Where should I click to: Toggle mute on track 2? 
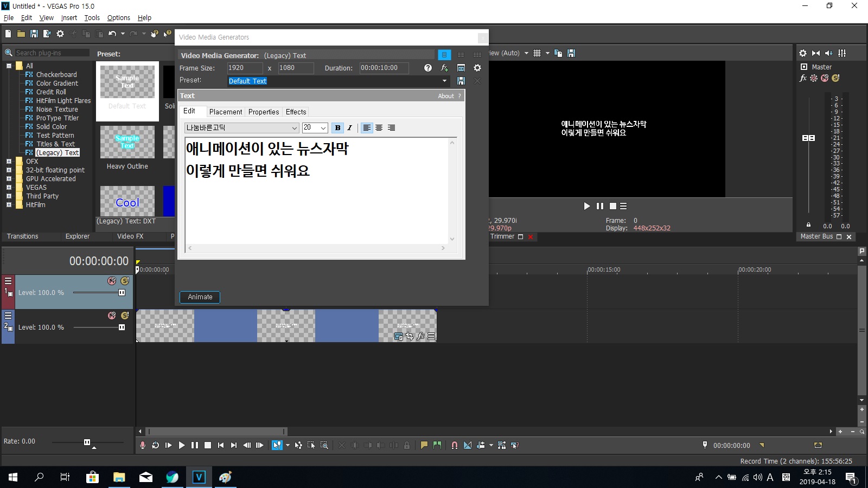coord(112,316)
